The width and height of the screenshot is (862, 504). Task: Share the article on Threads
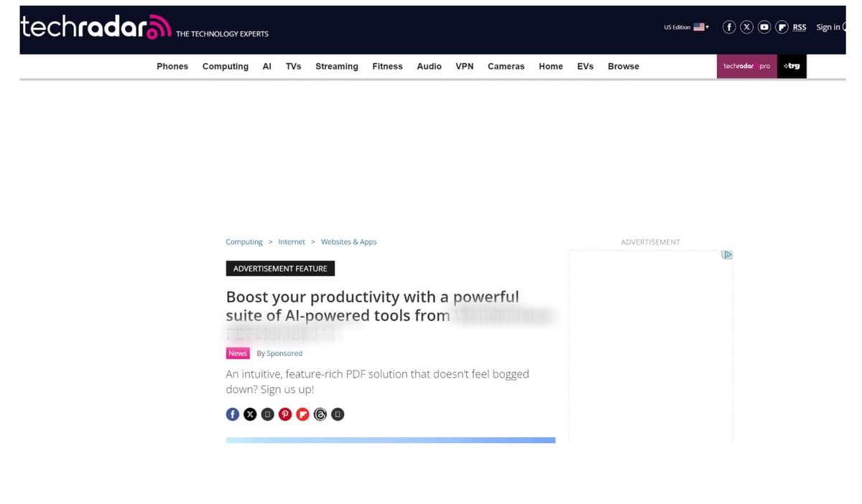(320, 414)
